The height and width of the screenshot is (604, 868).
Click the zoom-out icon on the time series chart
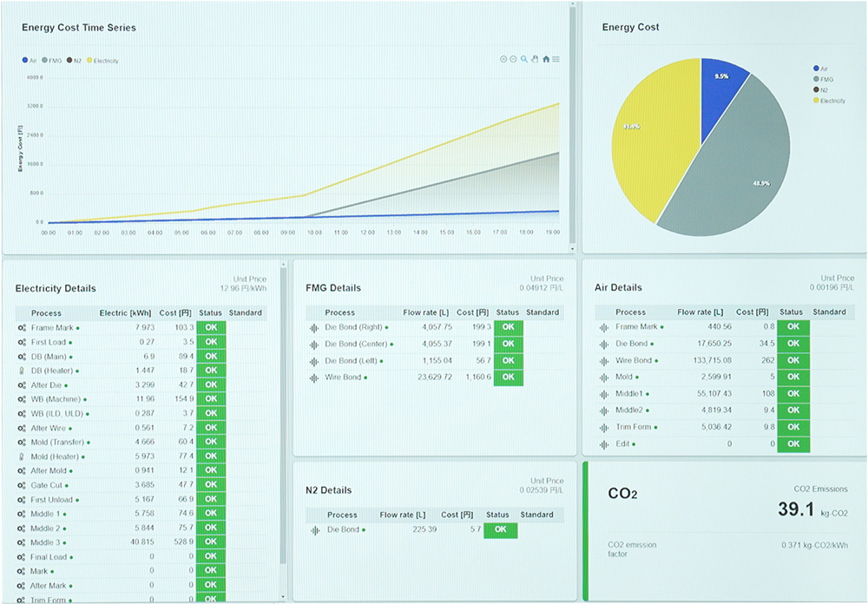pos(513,59)
